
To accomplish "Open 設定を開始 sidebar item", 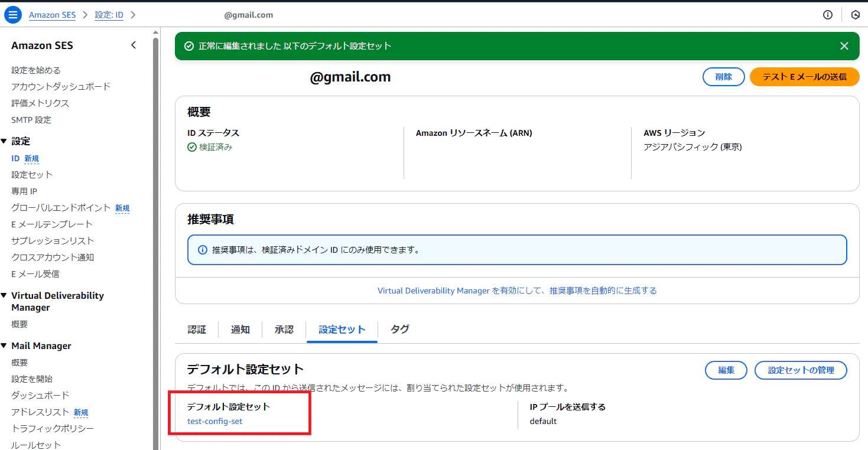I will [x=32, y=379].
